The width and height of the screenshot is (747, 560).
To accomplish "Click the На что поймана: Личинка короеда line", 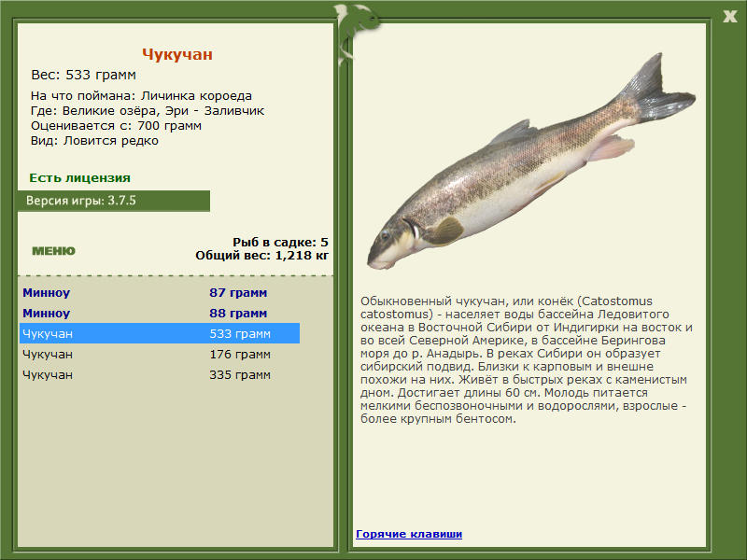I will (x=141, y=96).
